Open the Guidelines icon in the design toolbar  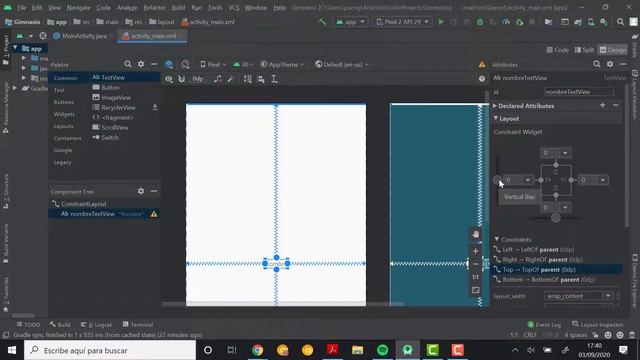pyautogui.click(x=274, y=79)
